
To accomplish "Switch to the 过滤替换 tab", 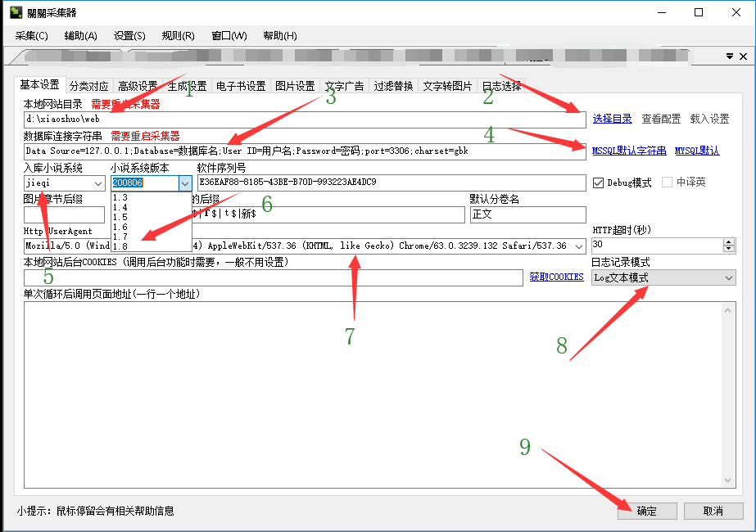I will pyautogui.click(x=393, y=86).
